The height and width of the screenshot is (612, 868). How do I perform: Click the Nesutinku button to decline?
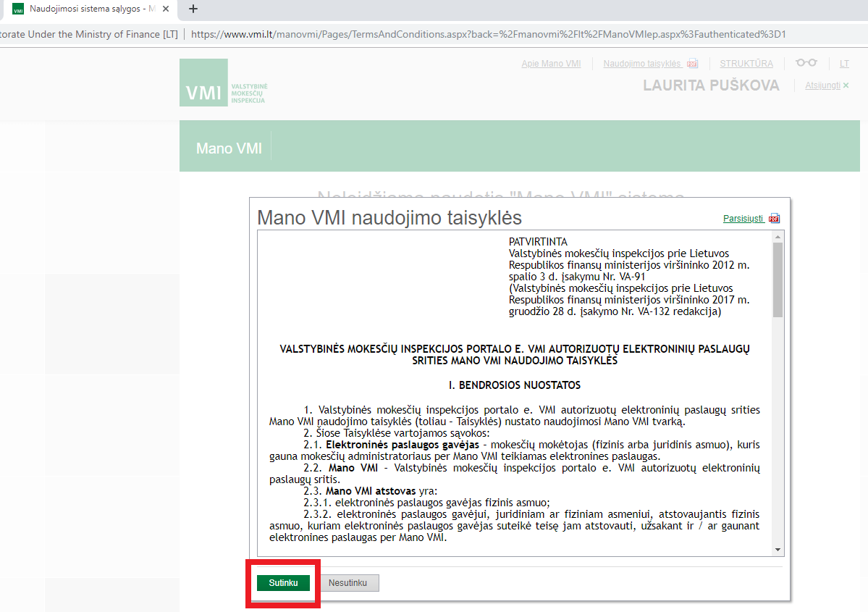347,582
